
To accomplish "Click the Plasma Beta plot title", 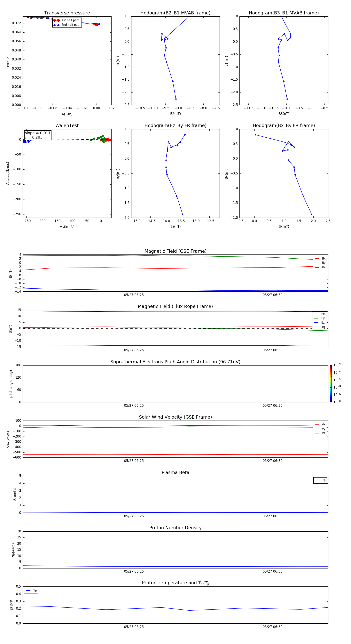I will (x=175, y=472).
